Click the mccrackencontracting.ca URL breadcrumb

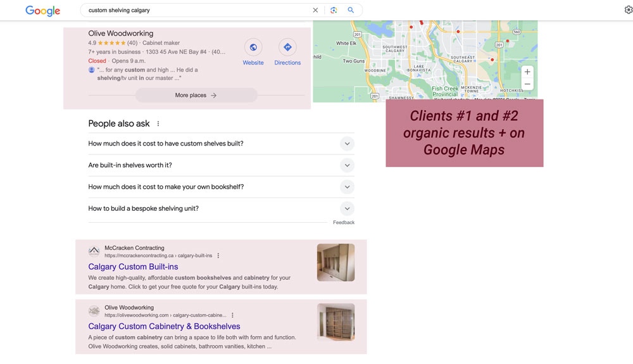coord(158,256)
